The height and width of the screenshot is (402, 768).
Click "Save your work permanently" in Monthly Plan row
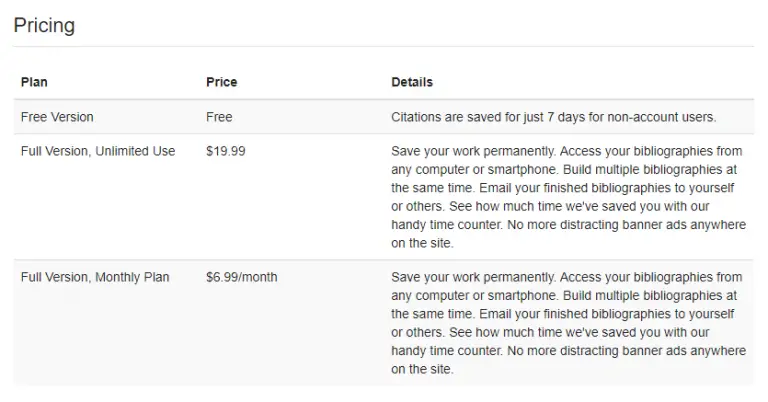point(473,277)
